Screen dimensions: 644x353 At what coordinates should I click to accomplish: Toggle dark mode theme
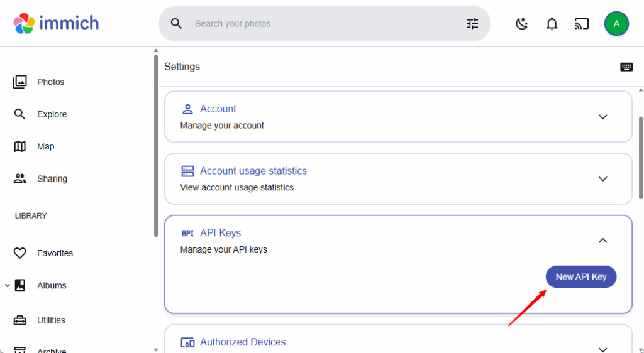[x=521, y=24]
